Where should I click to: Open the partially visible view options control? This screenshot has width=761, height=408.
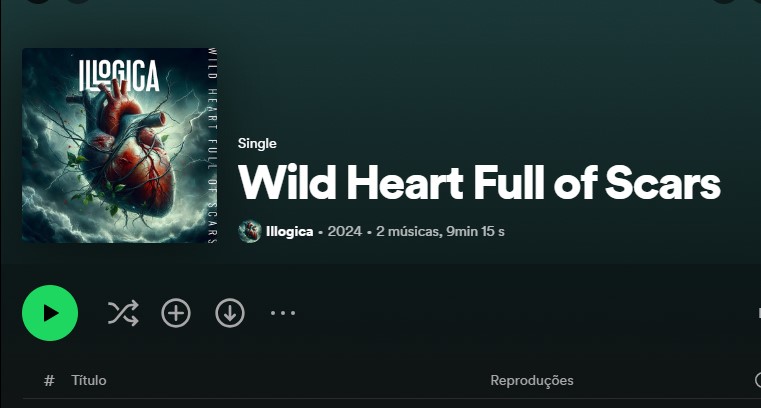tap(759, 313)
